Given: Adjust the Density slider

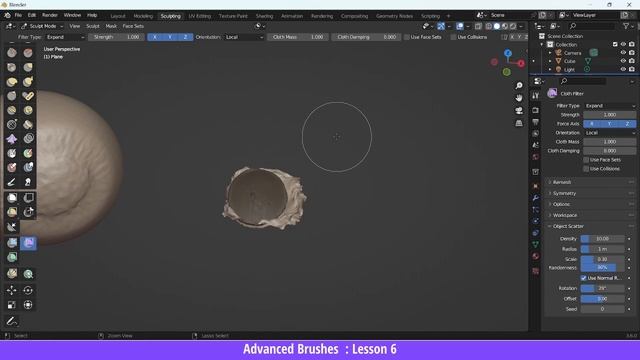Looking at the screenshot, I should coord(602,239).
